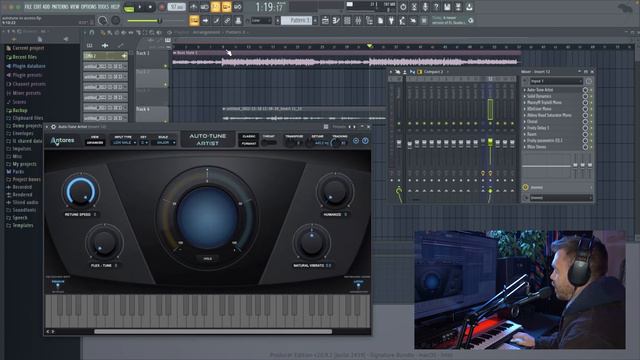Viewport: 640px width, 360px height.
Task: Select Recent files in the browser
Action: point(24,57)
